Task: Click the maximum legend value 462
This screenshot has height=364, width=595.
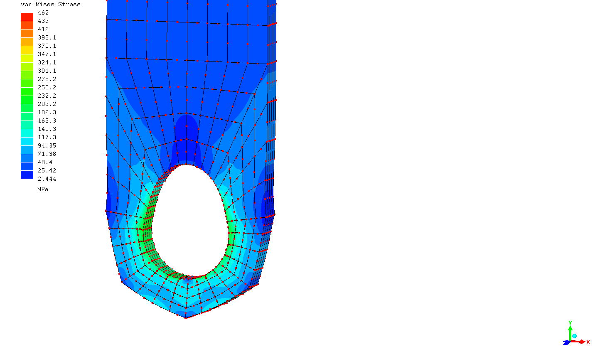Action: [43, 12]
